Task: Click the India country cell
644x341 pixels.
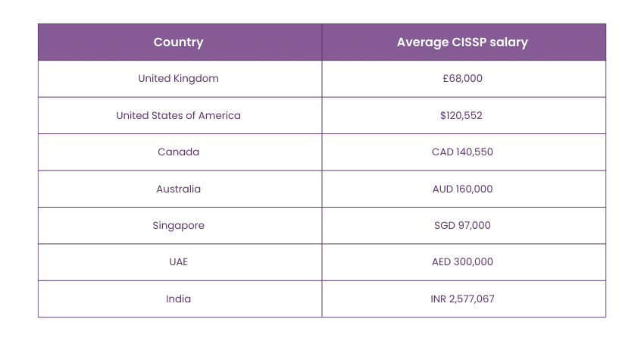Action: click(x=179, y=299)
